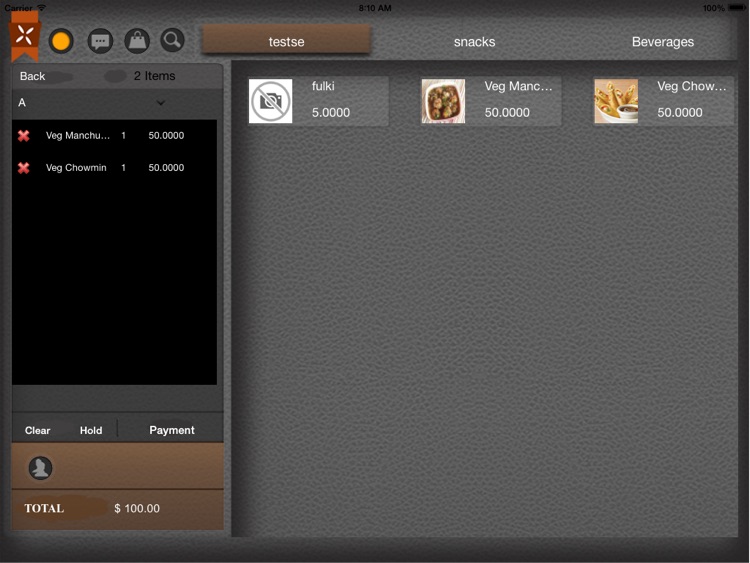Select Veg Manchu… order row name
The image size is (750, 563).
78,135
